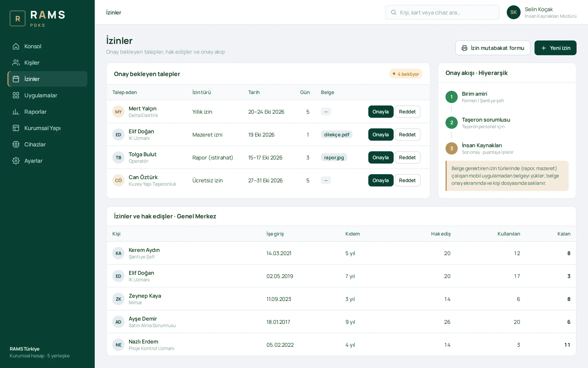Viewport: 588px width, 368px height.
Task: Click ZK avatar for Zeynep Kaya
Action: [x=118, y=299]
